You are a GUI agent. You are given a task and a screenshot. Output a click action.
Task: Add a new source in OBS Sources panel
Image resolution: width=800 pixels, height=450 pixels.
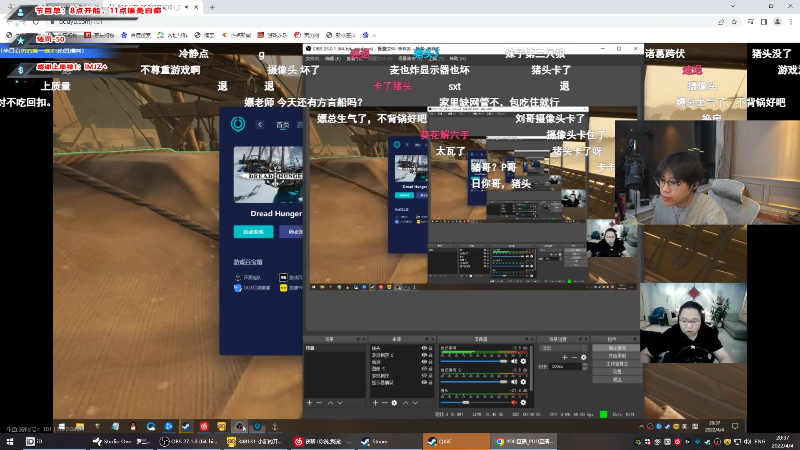[375, 403]
